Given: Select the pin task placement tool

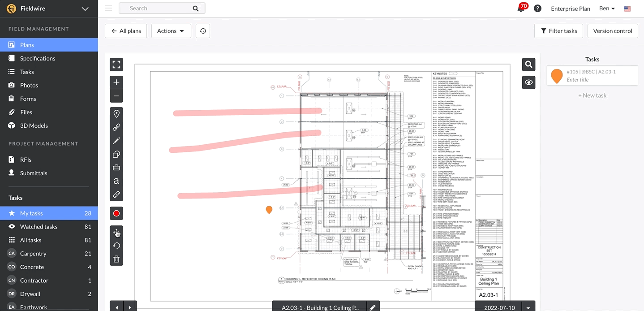Looking at the screenshot, I should 116,114.
